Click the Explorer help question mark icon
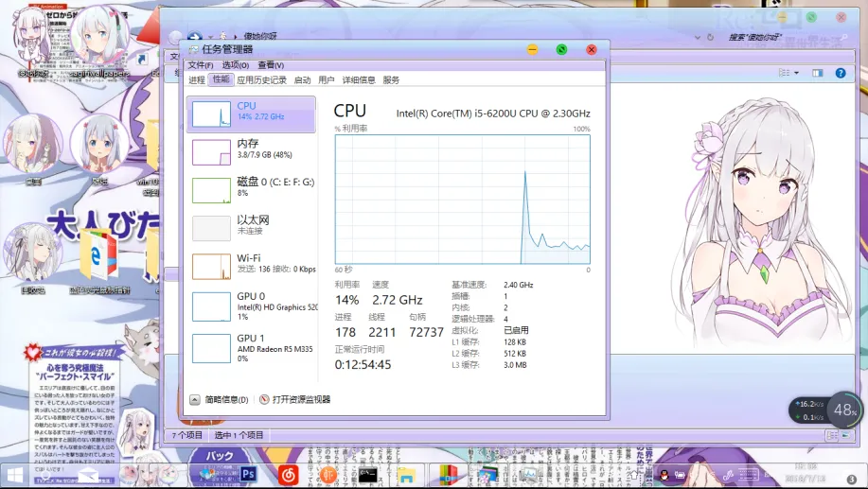868x489 pixels. click(840, 73)
